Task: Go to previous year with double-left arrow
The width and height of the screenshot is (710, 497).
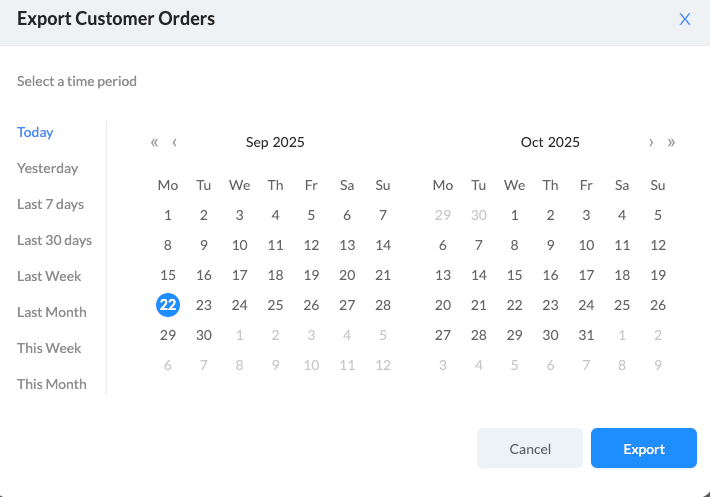Action: pyautogui.click(x=155, y=142)
